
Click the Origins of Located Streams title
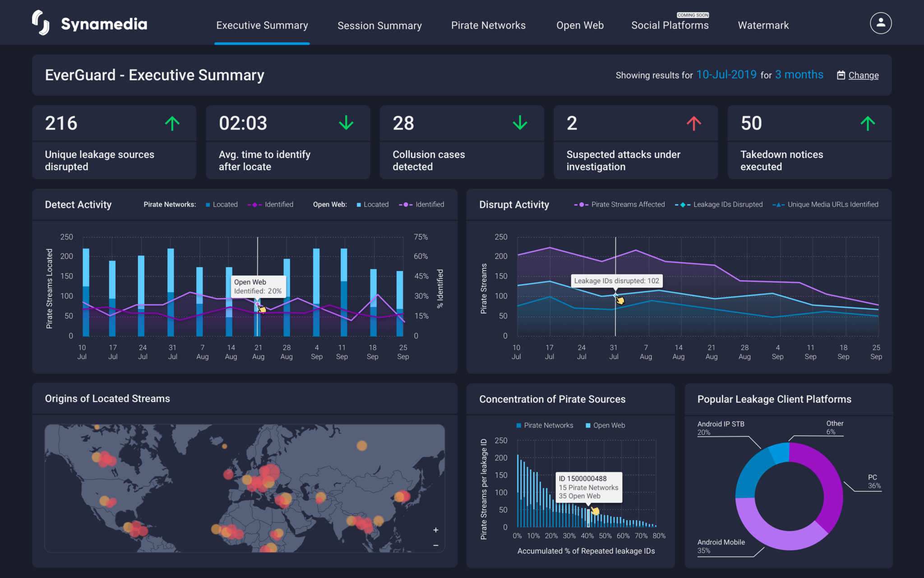[x=107, y=398]
